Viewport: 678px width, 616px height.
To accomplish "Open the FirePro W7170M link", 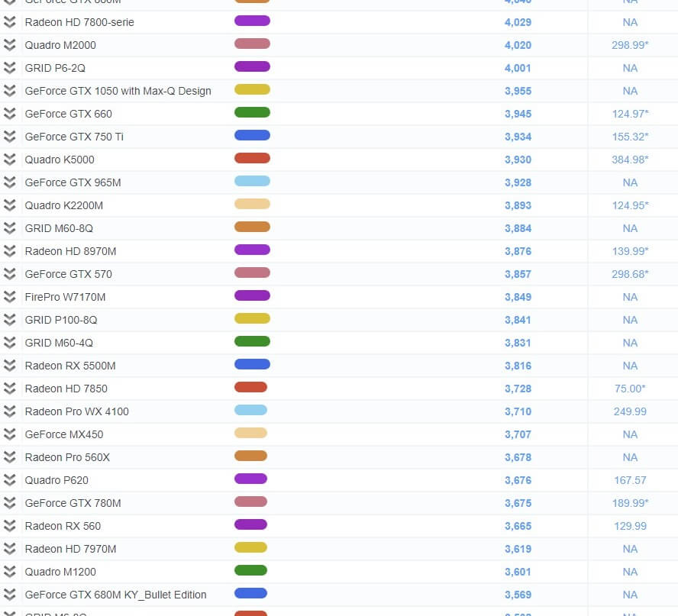I will (x=66, y=297).
